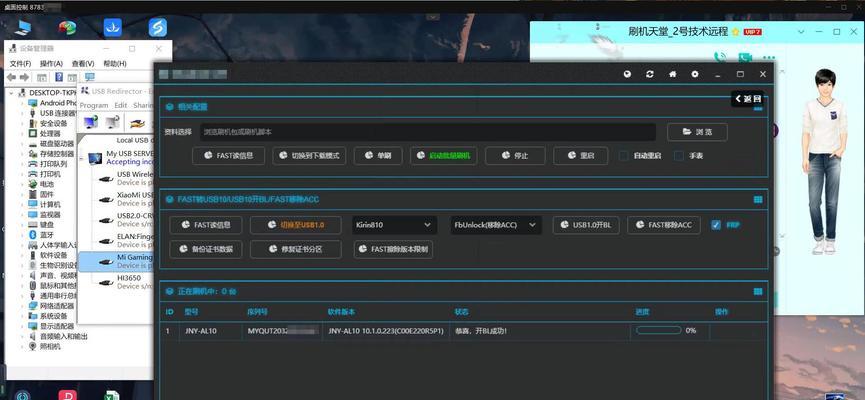The height and width of the screenshot is (400, 865).
Task: Click the yellow star beside the chat title
Action: point(735,32)
